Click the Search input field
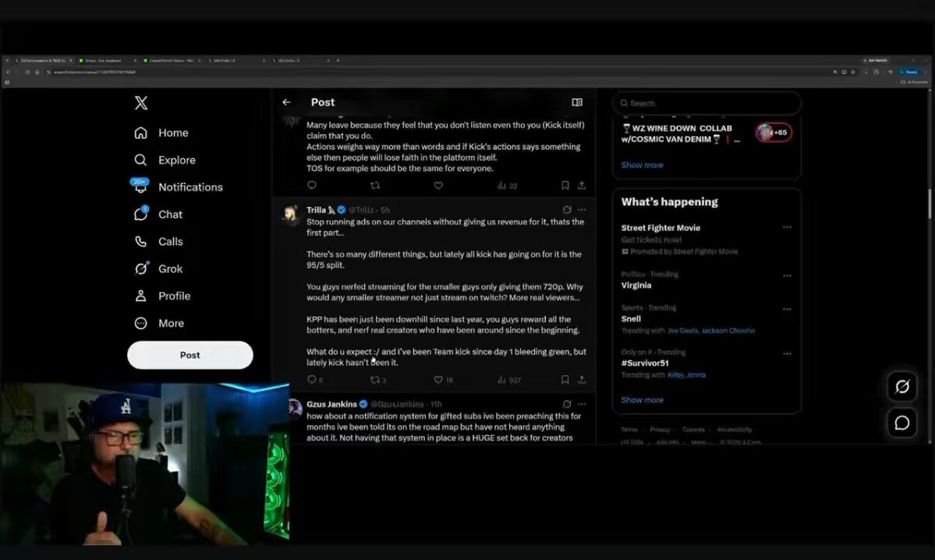The image size is (935, 560). (707, 103)
